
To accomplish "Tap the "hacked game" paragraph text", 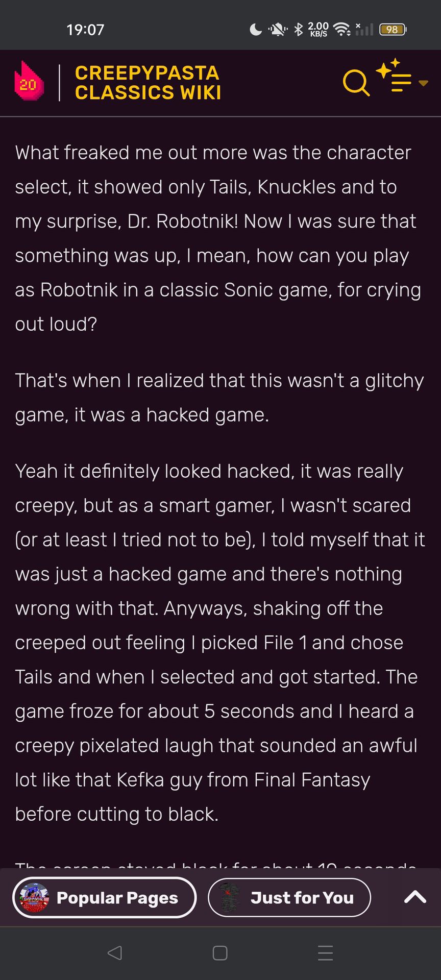I will 219,398.
